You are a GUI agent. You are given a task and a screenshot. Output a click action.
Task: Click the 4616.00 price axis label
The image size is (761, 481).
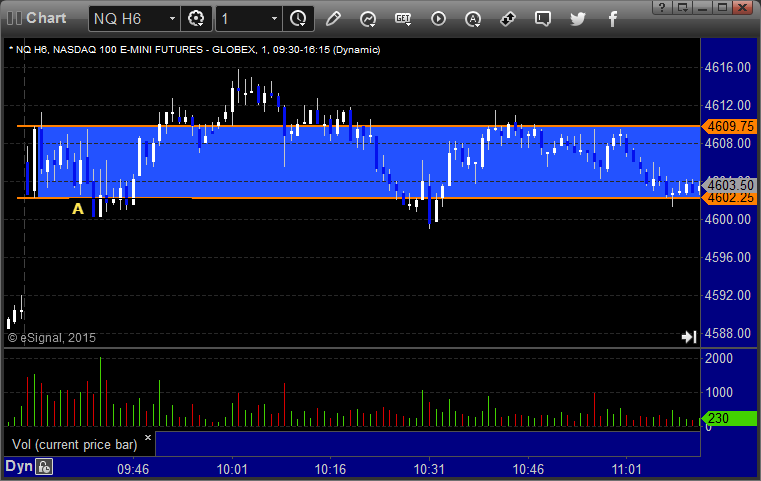point(728,67)
